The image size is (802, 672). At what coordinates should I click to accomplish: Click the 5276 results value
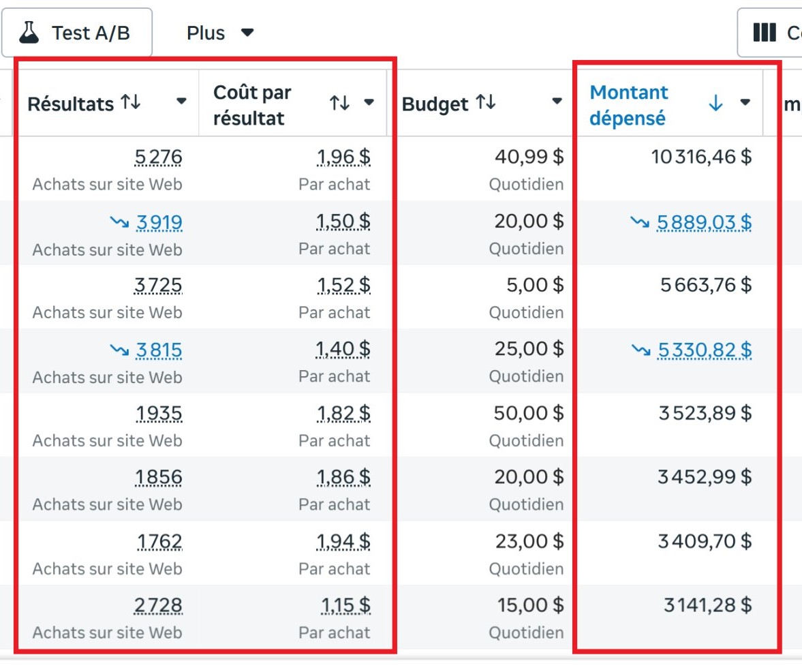[158, 157]
